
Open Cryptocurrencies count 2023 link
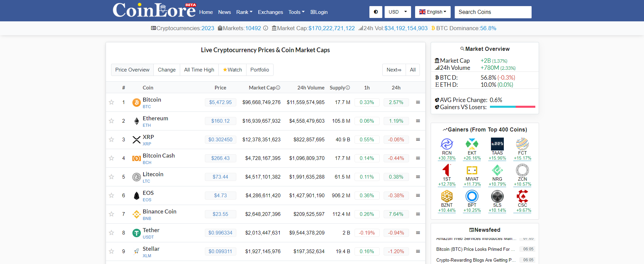[208, 28]
